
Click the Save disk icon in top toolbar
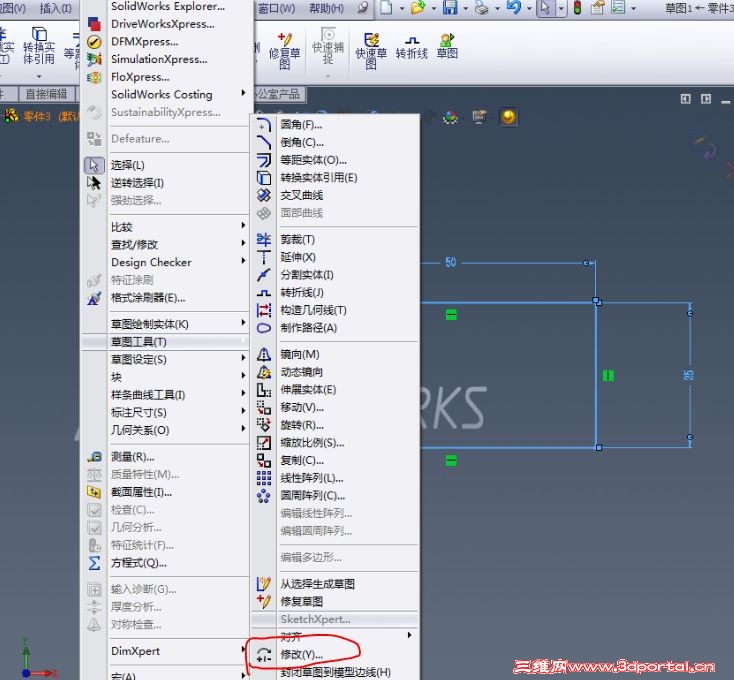[450, 7]
